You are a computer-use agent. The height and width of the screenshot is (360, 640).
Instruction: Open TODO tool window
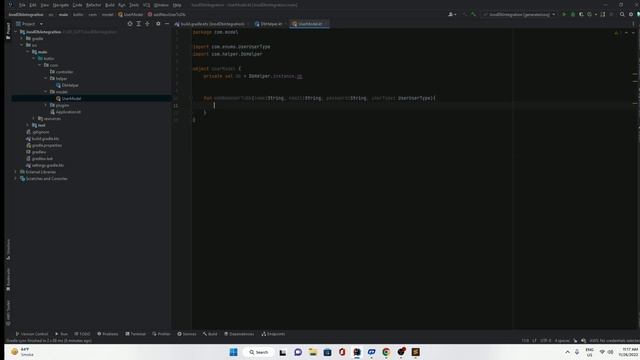pos(82,334)
